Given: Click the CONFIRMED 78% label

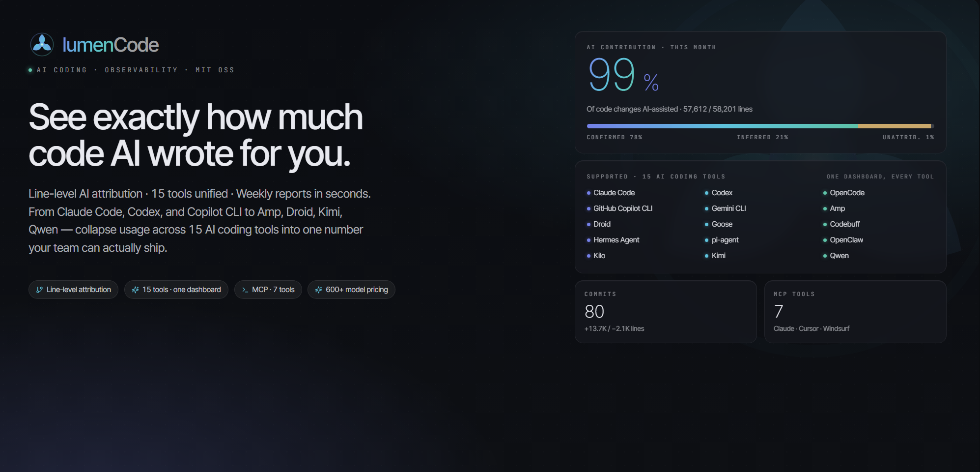Looking at the screenshot, I should (615, 137).
